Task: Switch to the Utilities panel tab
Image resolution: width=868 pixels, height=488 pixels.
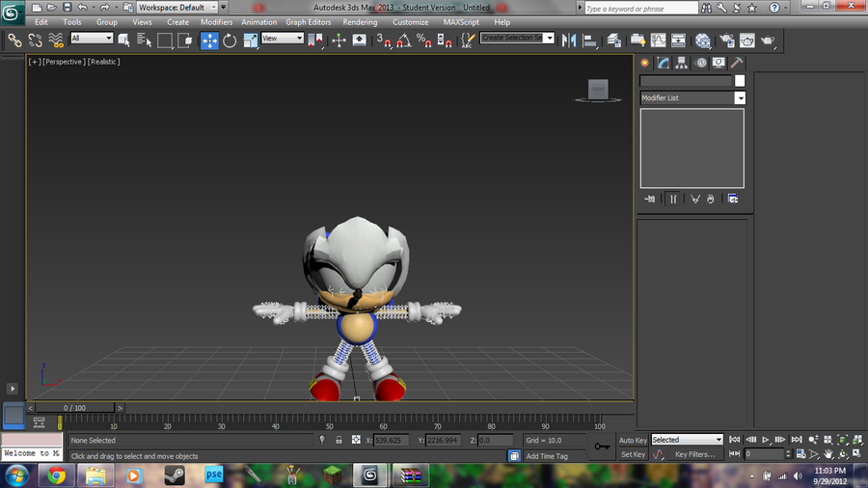Action: coord(737,63)
